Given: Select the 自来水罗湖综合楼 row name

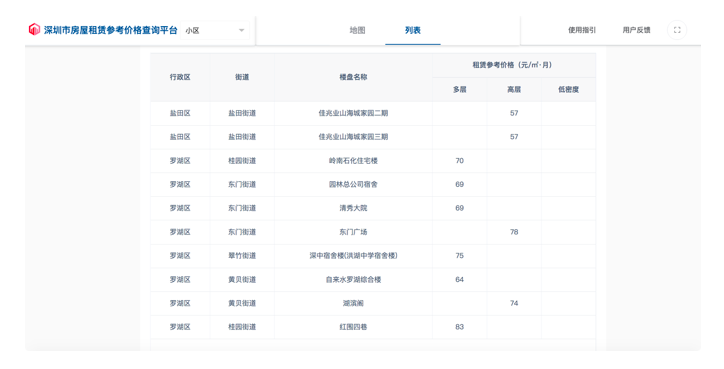Looking at the screenshot, I should (353, 279).
